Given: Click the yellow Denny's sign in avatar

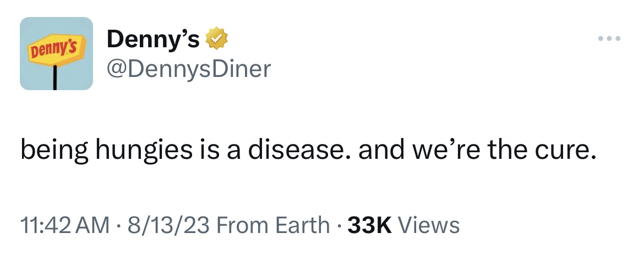Looking at the screenshot, I should (56, 51).
